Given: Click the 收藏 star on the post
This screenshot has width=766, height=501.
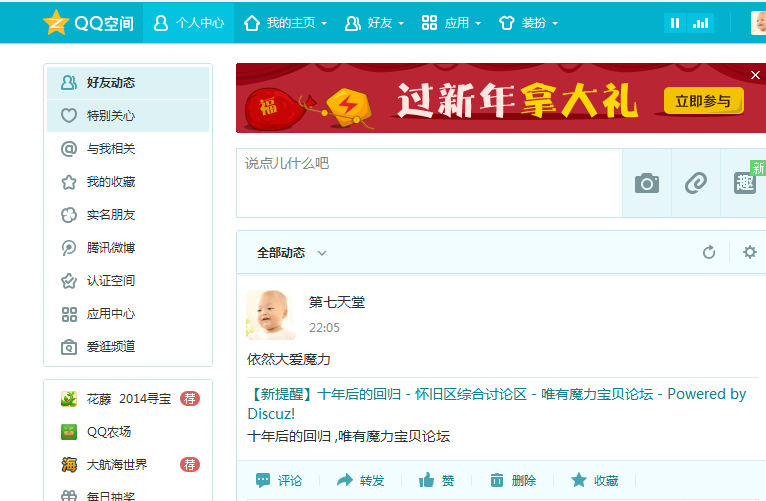Looking at the screenshot, I should pos(579,480).
